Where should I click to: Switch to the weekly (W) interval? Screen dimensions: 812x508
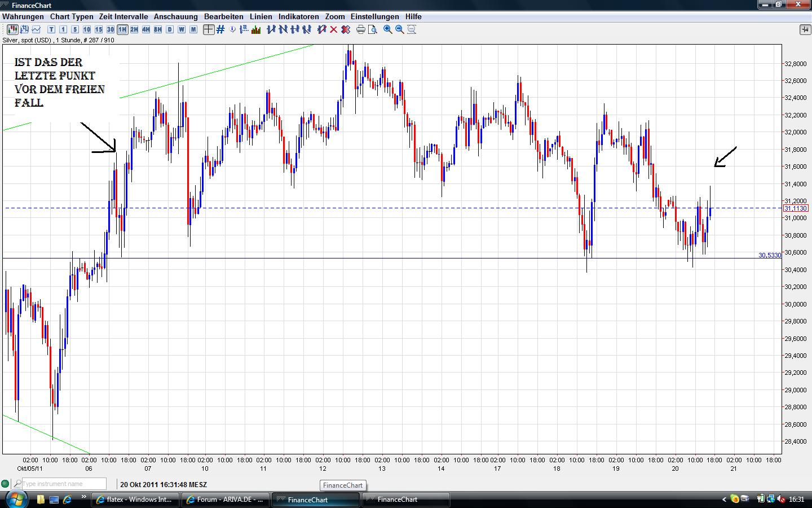[182, 29]
